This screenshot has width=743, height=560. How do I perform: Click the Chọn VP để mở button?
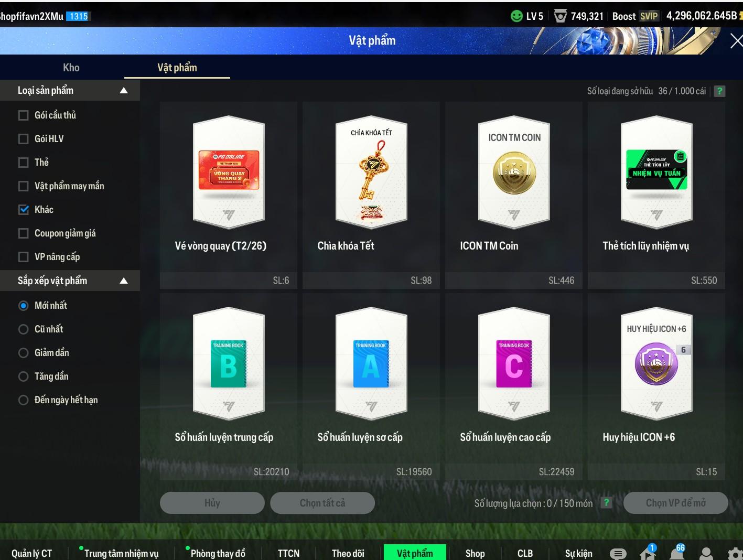click(x=675, y=503)
